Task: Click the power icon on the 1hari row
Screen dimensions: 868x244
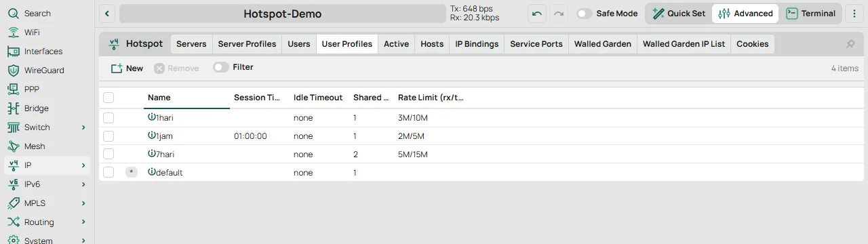Action: click(x=152, y=117)
